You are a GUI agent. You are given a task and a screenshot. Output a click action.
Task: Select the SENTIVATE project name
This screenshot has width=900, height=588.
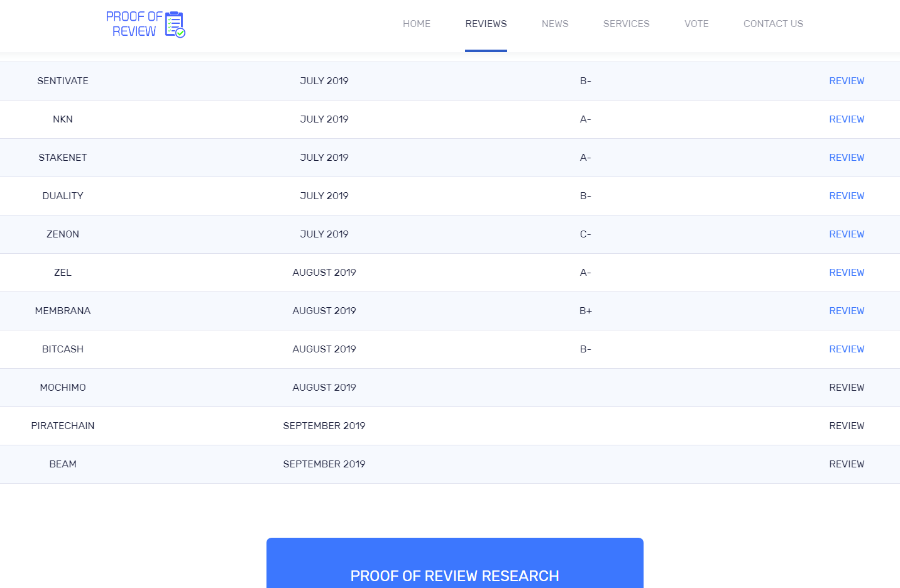click(x=63, y=81)
